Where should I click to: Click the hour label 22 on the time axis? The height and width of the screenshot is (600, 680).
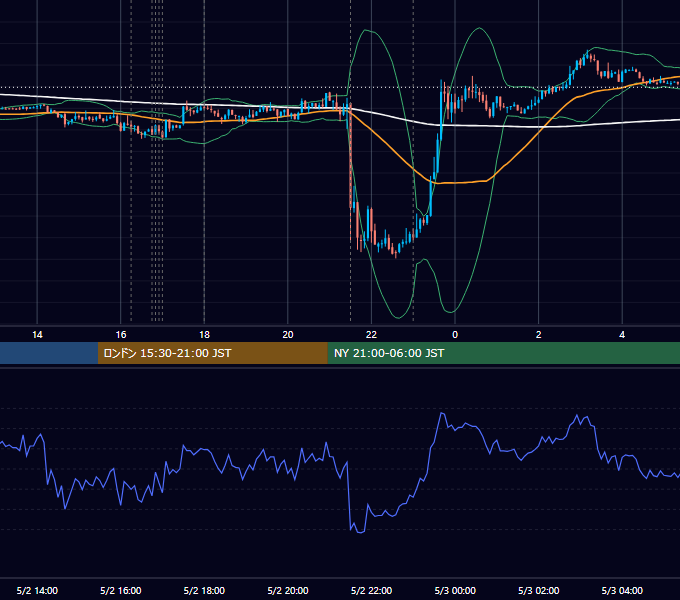pyautogui.click(x=371, y=335)
